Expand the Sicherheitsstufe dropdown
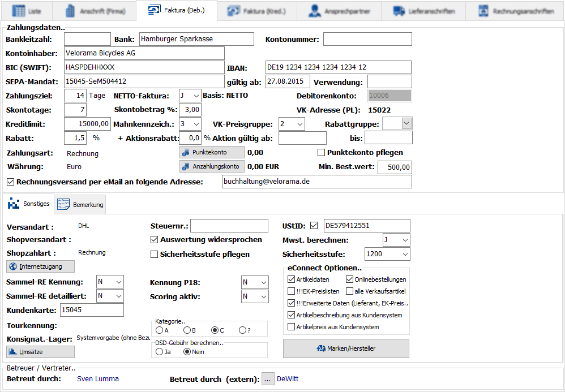The width and height of the screenshot is (565, 392). point(405,254)
